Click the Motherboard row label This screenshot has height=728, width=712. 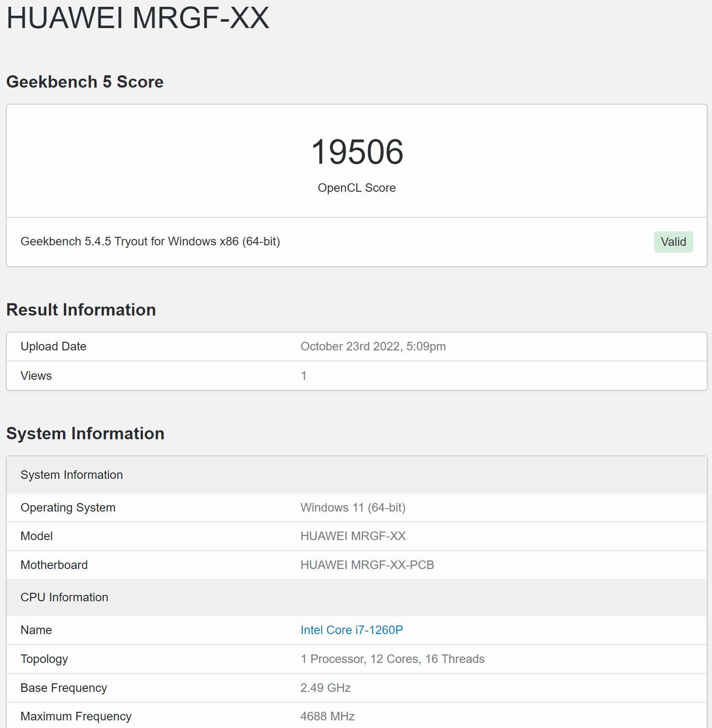(54, 565)
